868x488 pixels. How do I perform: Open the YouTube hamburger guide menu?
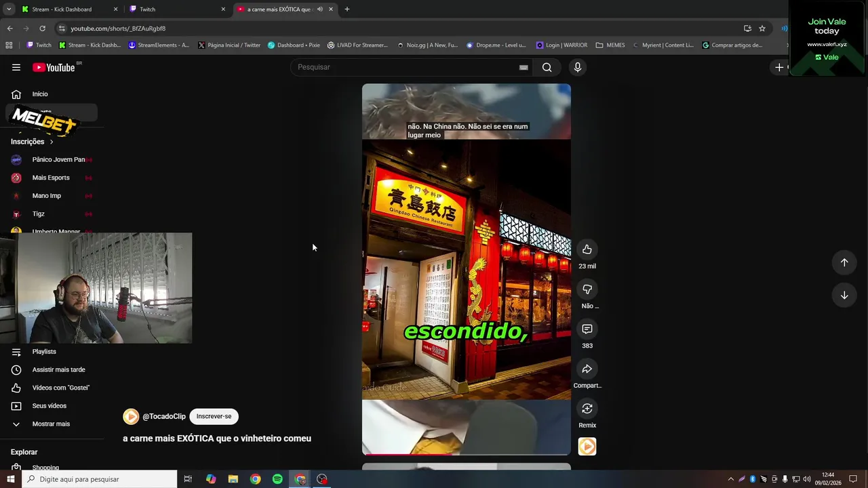(16, 67)
